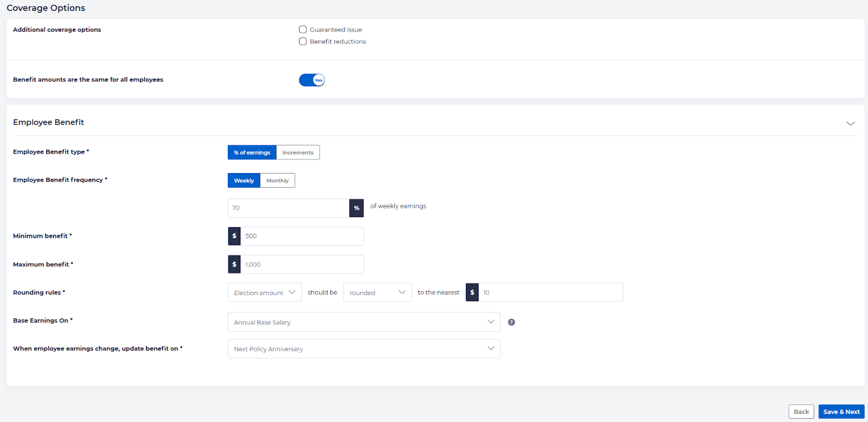The image size is (868, 422).
Task: Check the Benefit reductions option
Action: click(303, 42)
